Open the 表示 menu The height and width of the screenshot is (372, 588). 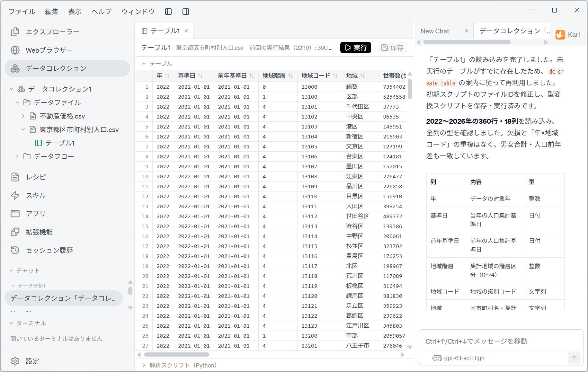[x=75, y=12]
